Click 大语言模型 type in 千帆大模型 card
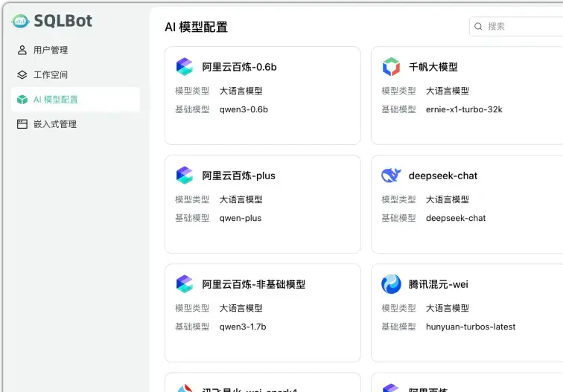The height and width of the screenshot is (392, 563). pyautogui.click(x=448, y=91)
